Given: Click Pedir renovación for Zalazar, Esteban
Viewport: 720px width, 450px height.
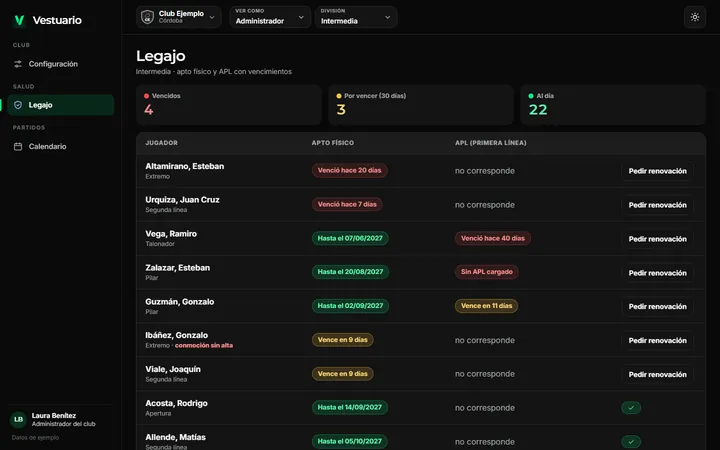Looking at the screenshot, I should pyautogui.click(x=658, y=273).
